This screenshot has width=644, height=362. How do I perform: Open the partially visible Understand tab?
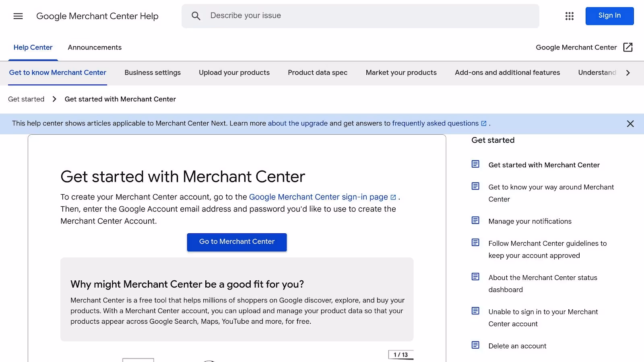(x=597, y=73)
